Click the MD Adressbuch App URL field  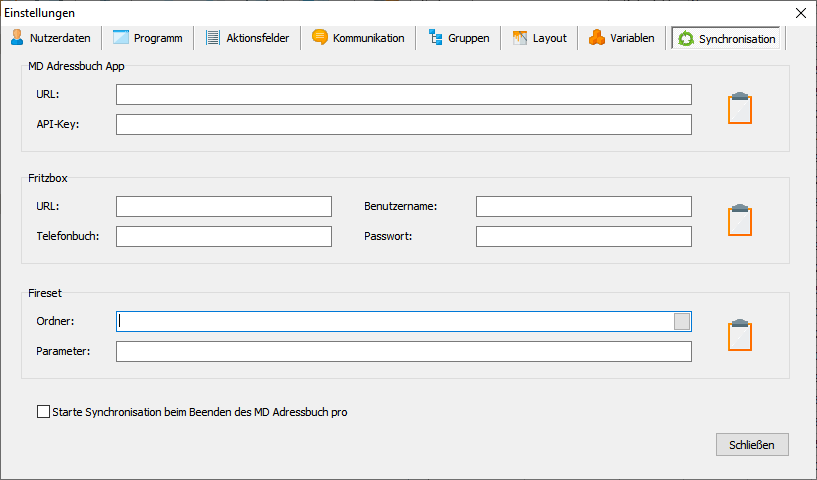[403, 94]
